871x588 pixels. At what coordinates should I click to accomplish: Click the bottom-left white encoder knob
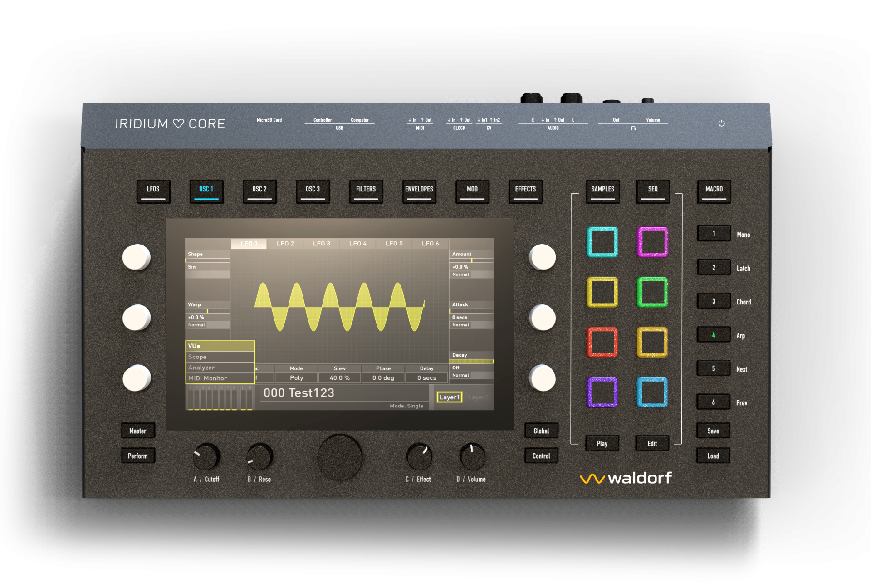pos(136,378)
